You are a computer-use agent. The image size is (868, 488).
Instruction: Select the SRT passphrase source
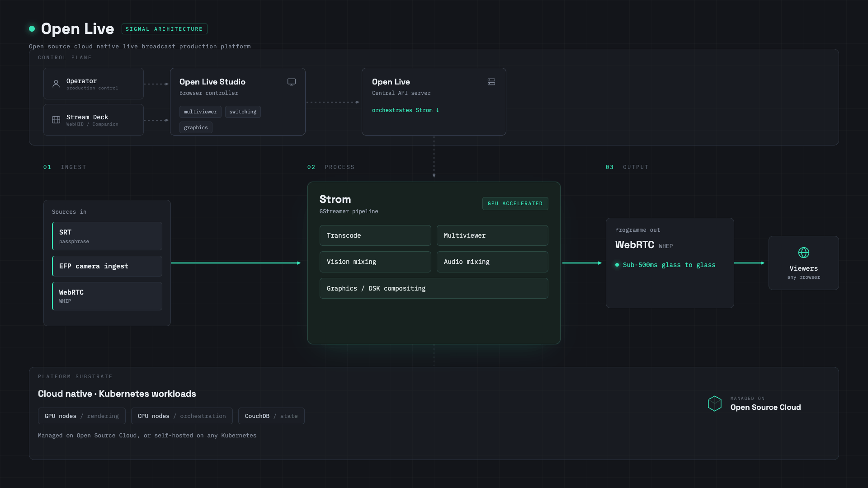point(107,236)
